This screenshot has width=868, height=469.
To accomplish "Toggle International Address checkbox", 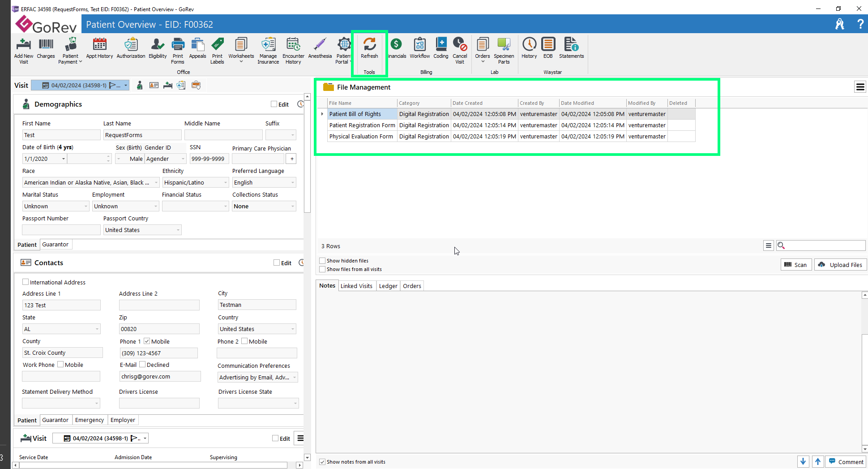I will (26, 282).
